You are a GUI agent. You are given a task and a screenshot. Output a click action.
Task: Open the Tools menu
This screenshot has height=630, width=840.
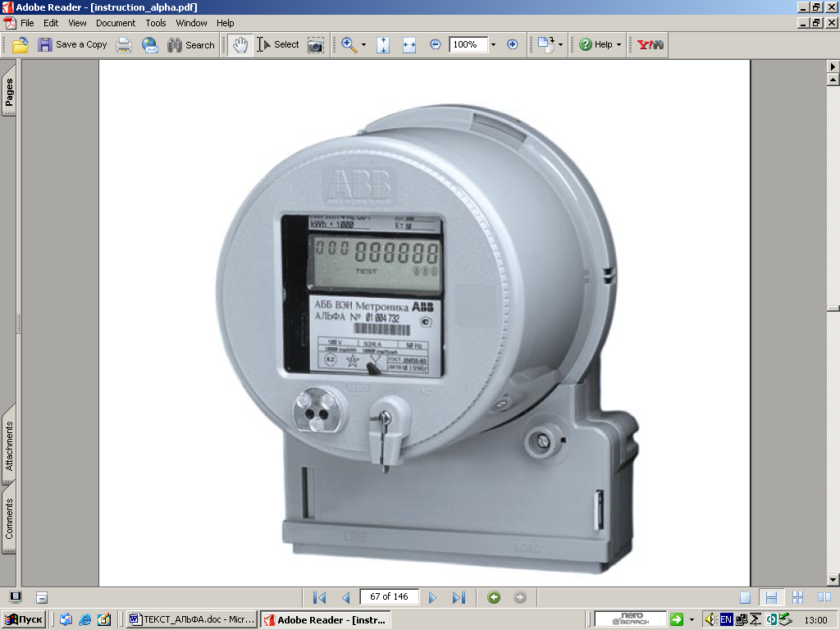point(156,23)
